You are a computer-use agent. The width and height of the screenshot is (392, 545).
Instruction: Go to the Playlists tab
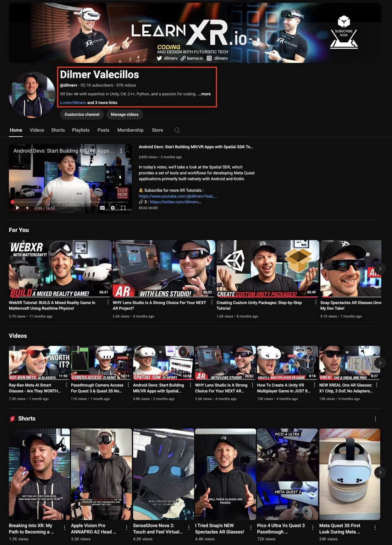pyautogui.click(x=81, y=130)
